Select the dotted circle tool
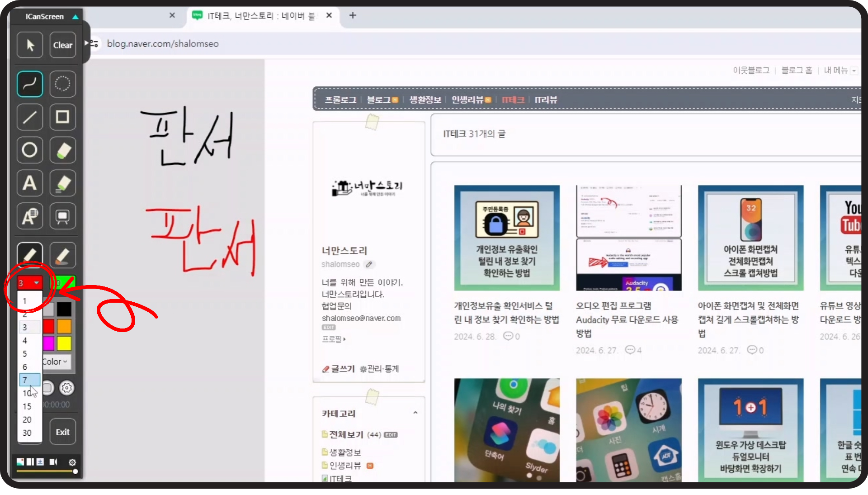868x495 pixels. tap(62, 84)
